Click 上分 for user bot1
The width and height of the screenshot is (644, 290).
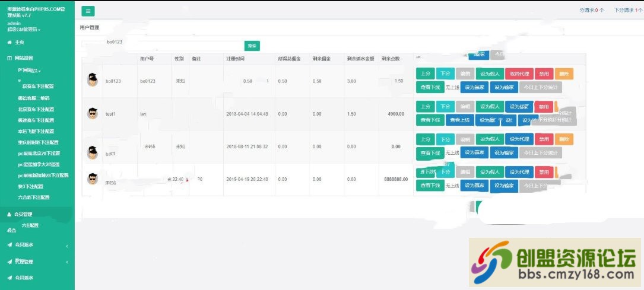coord(425,139)
